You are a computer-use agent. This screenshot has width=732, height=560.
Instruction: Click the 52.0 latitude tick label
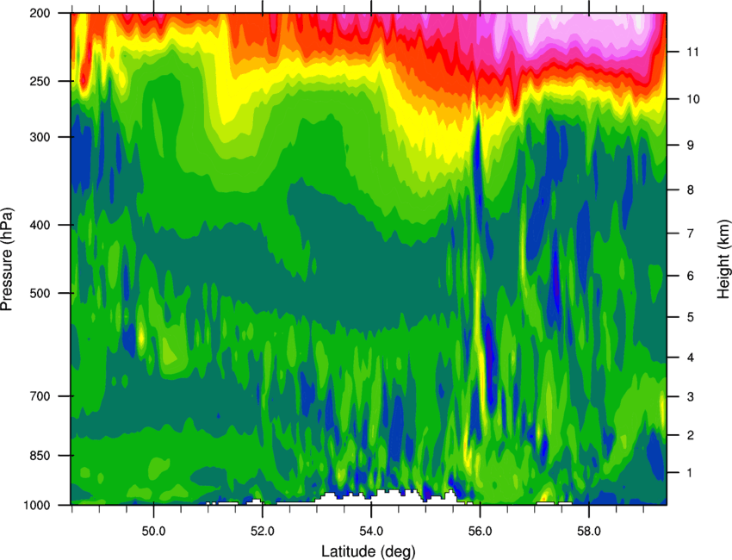tap(263, 531)
